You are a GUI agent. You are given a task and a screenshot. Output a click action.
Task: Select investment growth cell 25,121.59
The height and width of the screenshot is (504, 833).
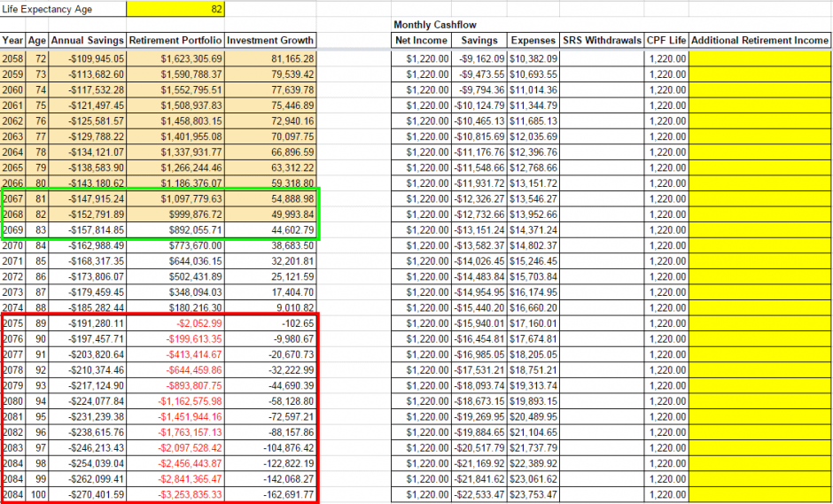coord(270,276)
